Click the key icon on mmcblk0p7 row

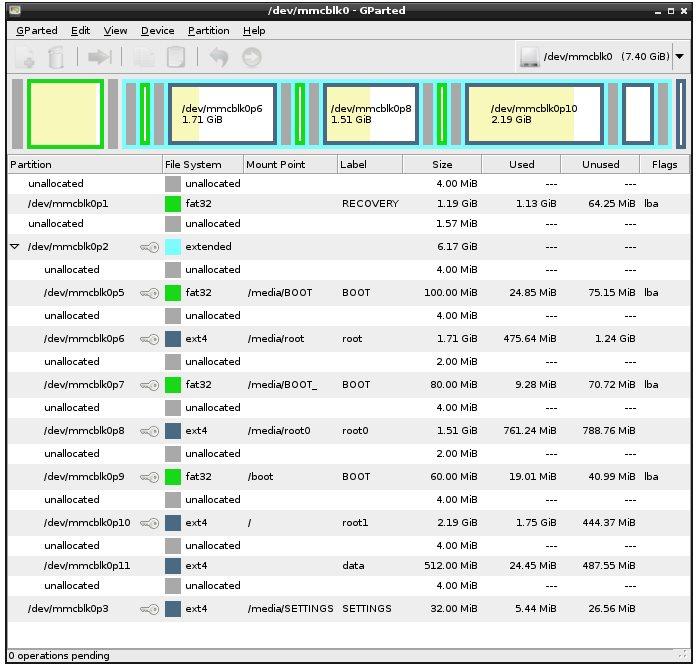(x=150, y=385)
